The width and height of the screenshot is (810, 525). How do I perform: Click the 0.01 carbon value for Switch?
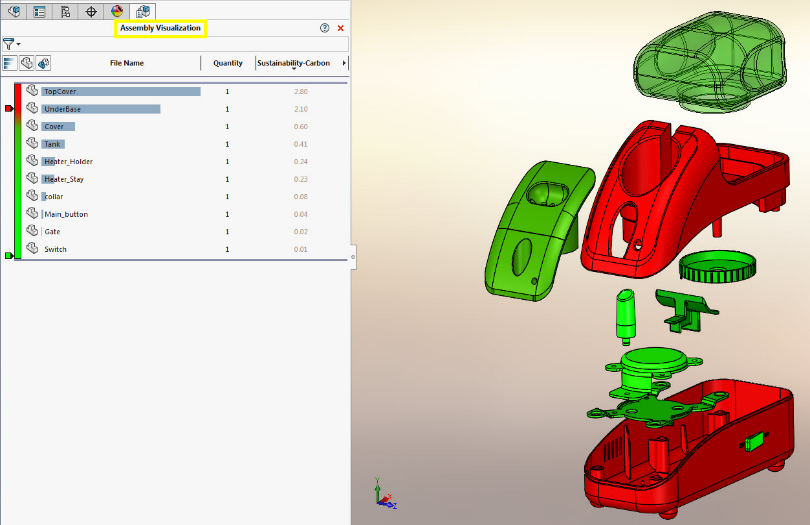(x=301, y=250)
